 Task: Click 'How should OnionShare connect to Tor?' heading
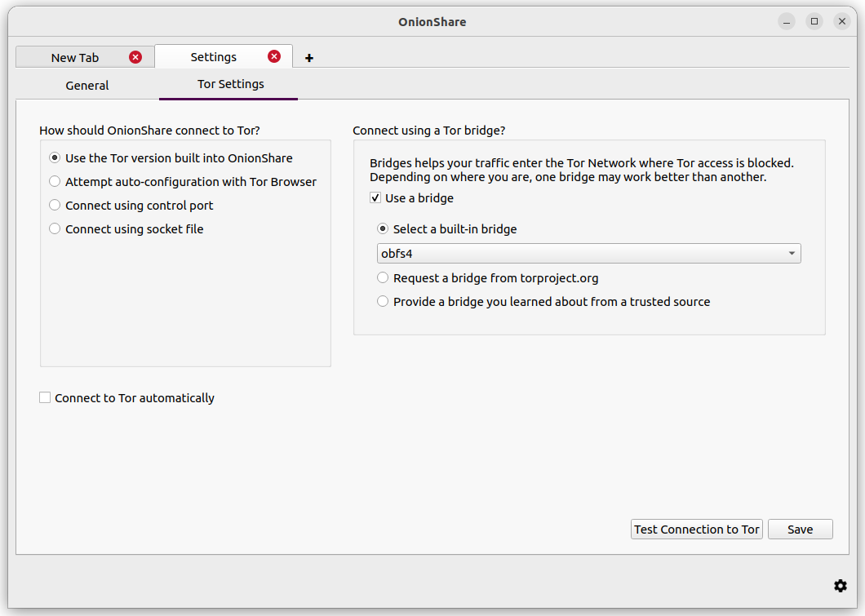tap(149, 131)
